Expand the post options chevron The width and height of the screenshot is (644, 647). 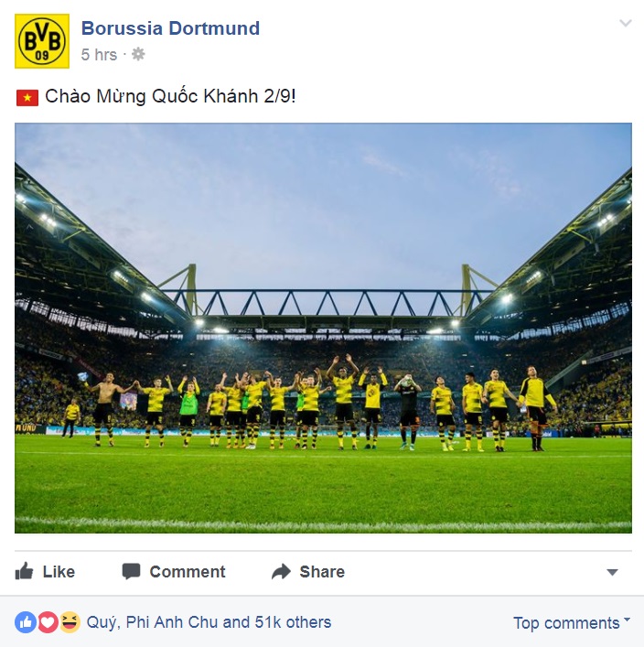click(626, 23)
